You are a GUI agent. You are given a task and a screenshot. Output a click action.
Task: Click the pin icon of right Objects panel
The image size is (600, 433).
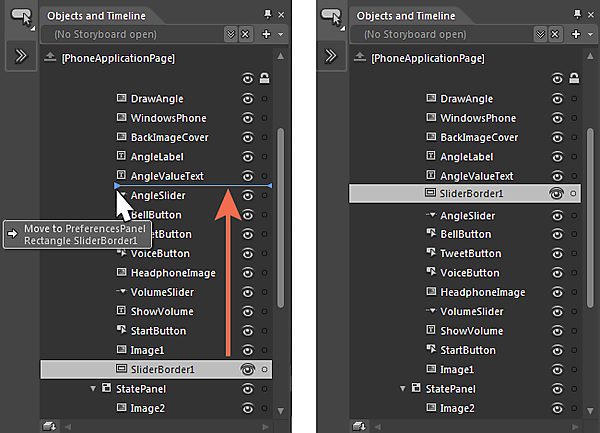point(578,15)
